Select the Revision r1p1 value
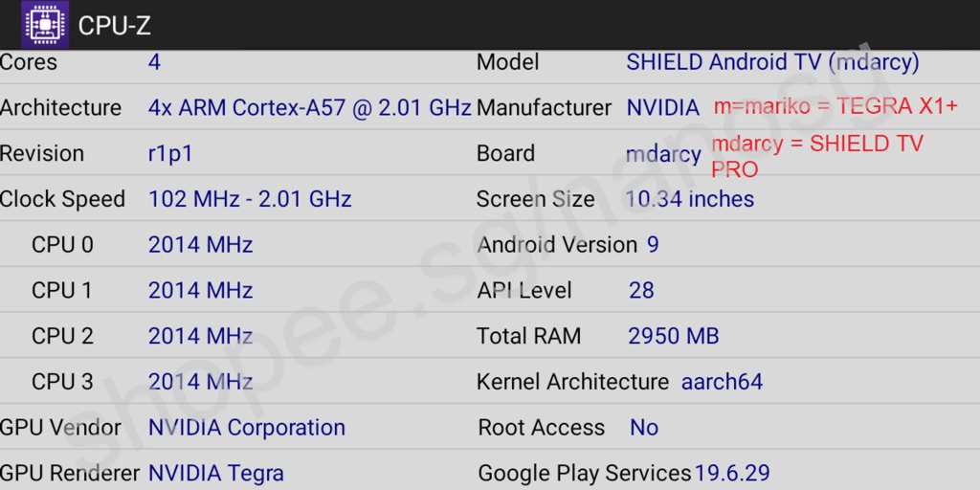 pos(169,153)
